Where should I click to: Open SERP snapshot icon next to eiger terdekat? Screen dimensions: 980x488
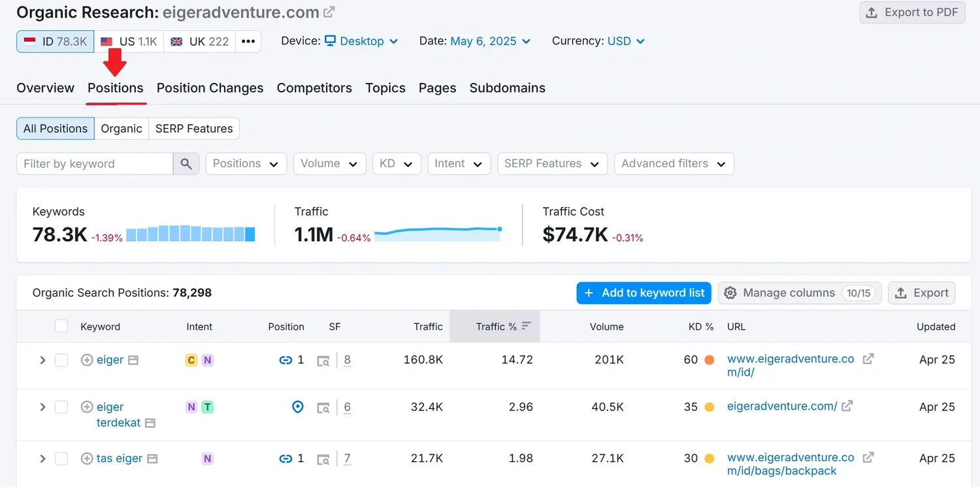150,423
